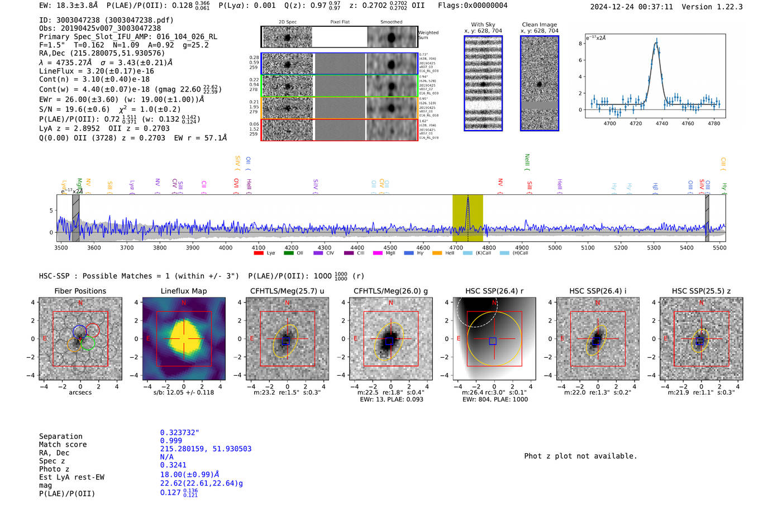Click the Smoothed column header
The image size is (782, 532).
pyautogui.click(x=391, y=22)
